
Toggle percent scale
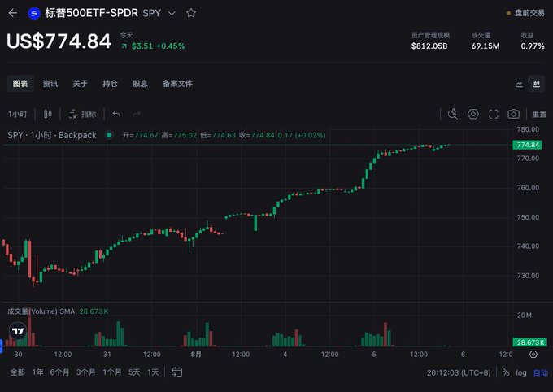[x=506, y=372]
